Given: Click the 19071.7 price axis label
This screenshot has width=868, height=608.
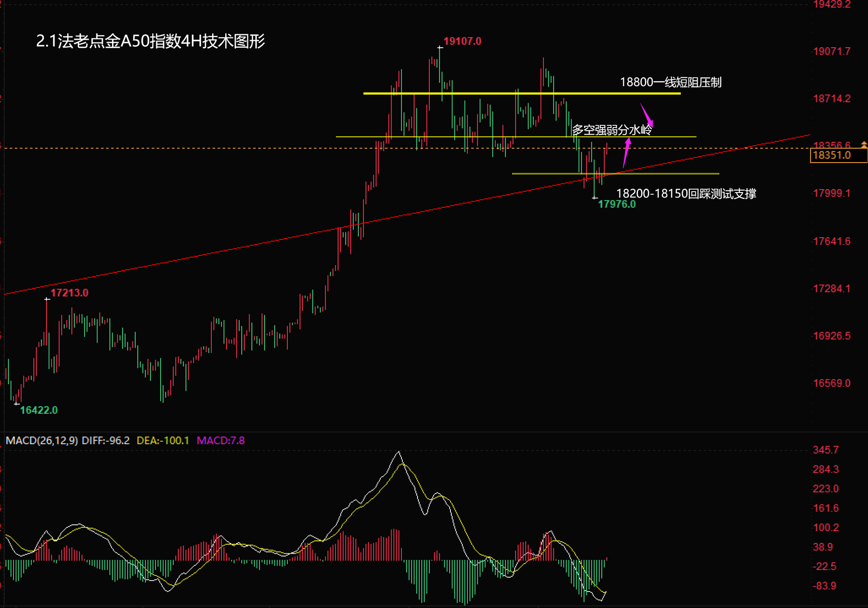Looking at the screenshot, I should coord(831,51).
